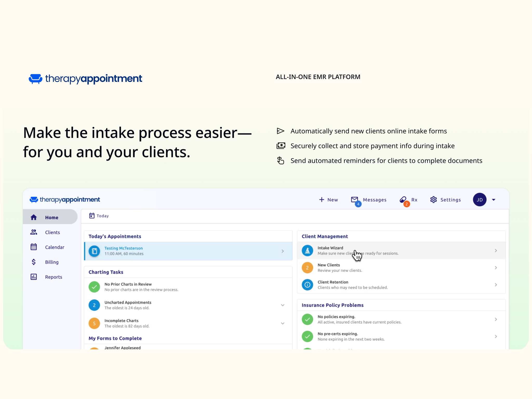
Task: Click the Messages envelope icon
Action: tap(354, 199)
